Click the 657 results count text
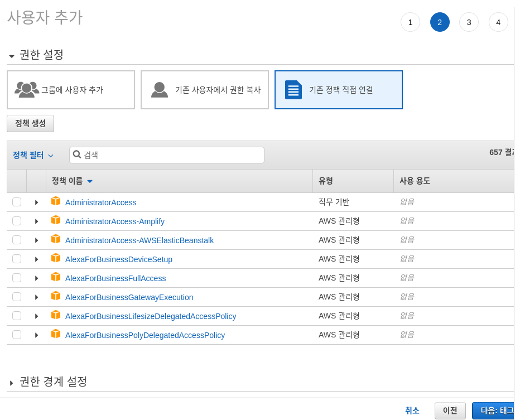This screenshot has width=515, height=420. coord(502,152)
